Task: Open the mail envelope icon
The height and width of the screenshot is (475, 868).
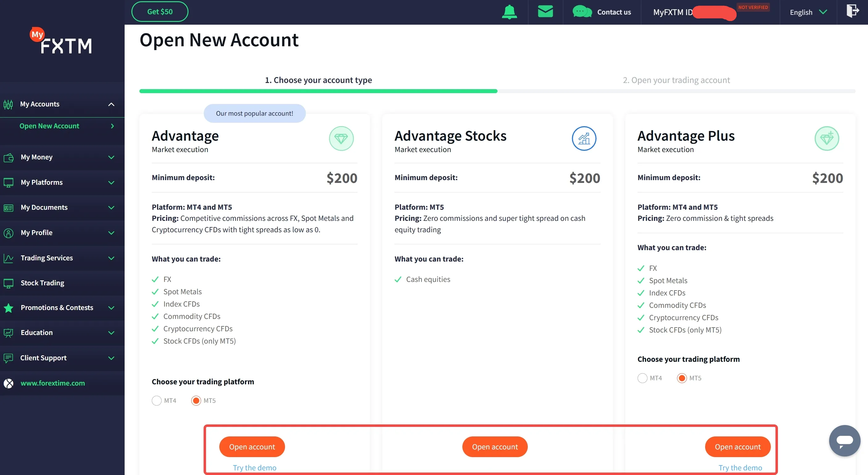Action: coord(545,11)
